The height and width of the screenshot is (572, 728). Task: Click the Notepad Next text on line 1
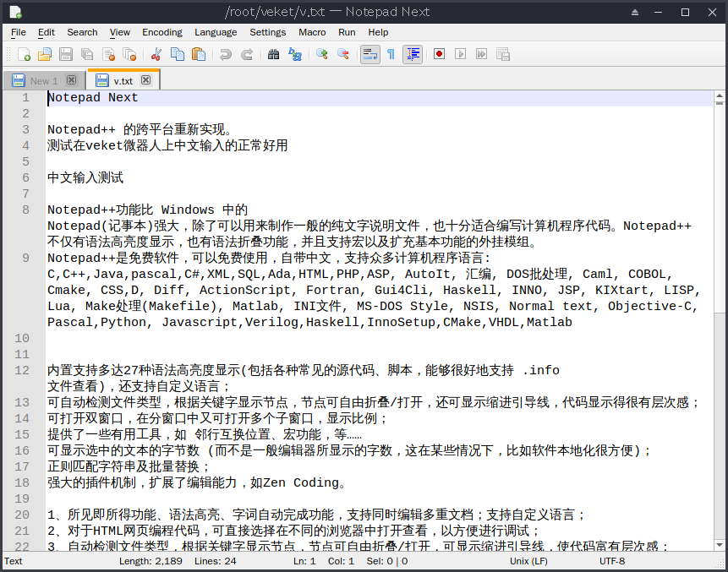tap(93, 98)
